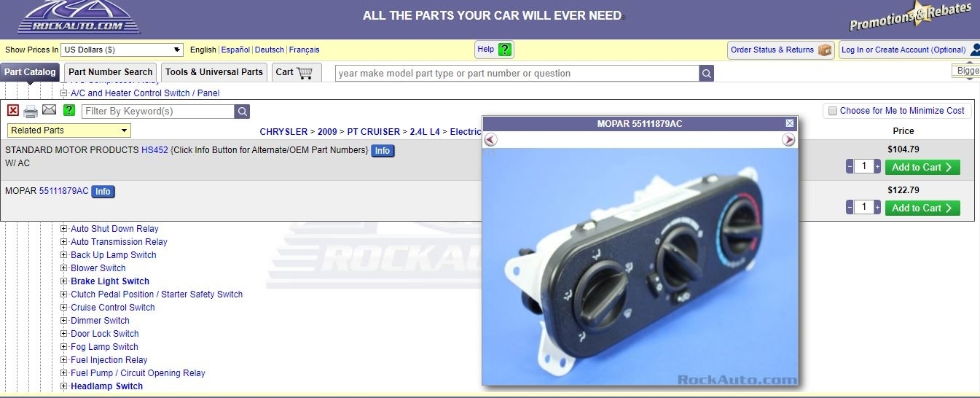Open the green Help question mark icon
Screen dimensions: 980x398
[x=505, y=50]
